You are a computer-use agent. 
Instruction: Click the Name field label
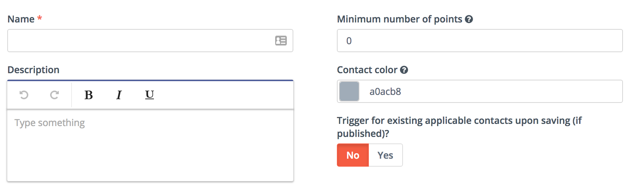pos(21,19)
